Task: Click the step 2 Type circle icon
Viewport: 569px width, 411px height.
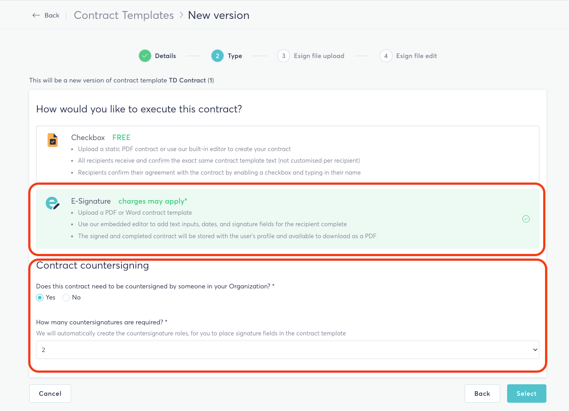Action: click(217, 56)
